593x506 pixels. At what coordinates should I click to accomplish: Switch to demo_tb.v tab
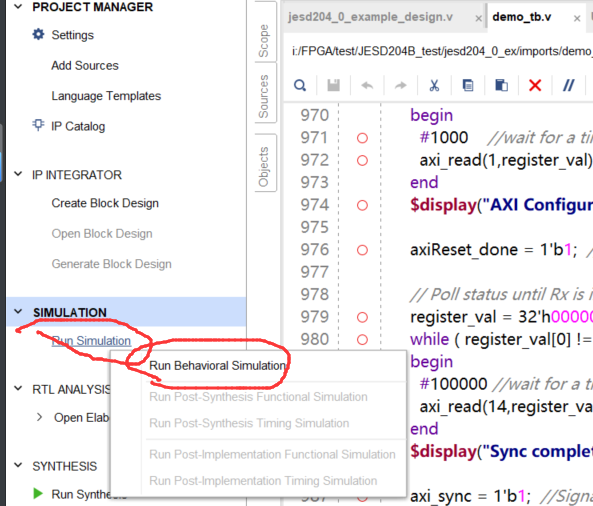[522, 17]
